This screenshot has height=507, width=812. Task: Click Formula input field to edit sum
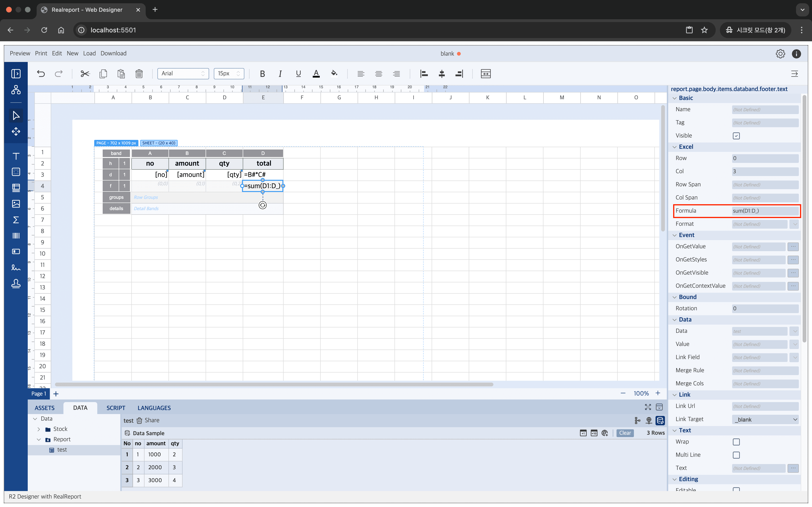[x=764, y=211]
